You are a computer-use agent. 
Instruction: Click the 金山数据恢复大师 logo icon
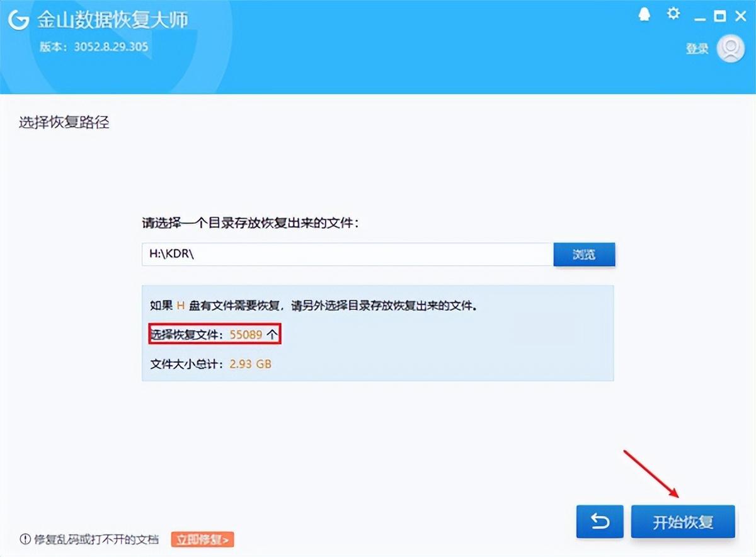[x=19, y=20]
